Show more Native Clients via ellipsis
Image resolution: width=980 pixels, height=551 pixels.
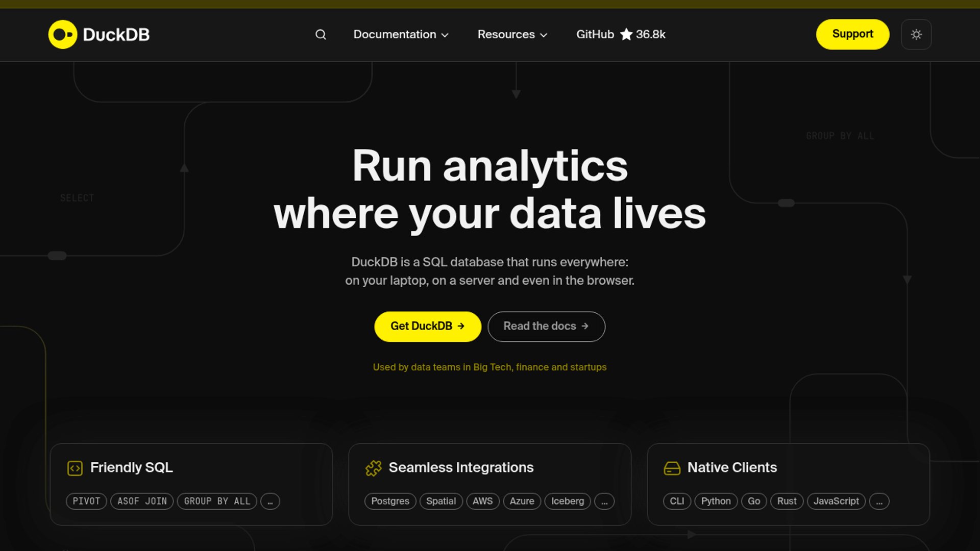[x=879, y=502]
